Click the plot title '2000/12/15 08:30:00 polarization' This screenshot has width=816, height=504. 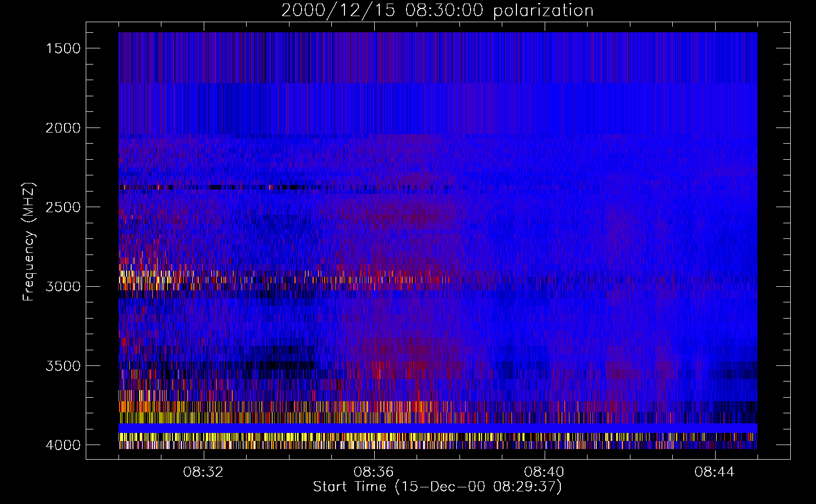click(437, 11)
